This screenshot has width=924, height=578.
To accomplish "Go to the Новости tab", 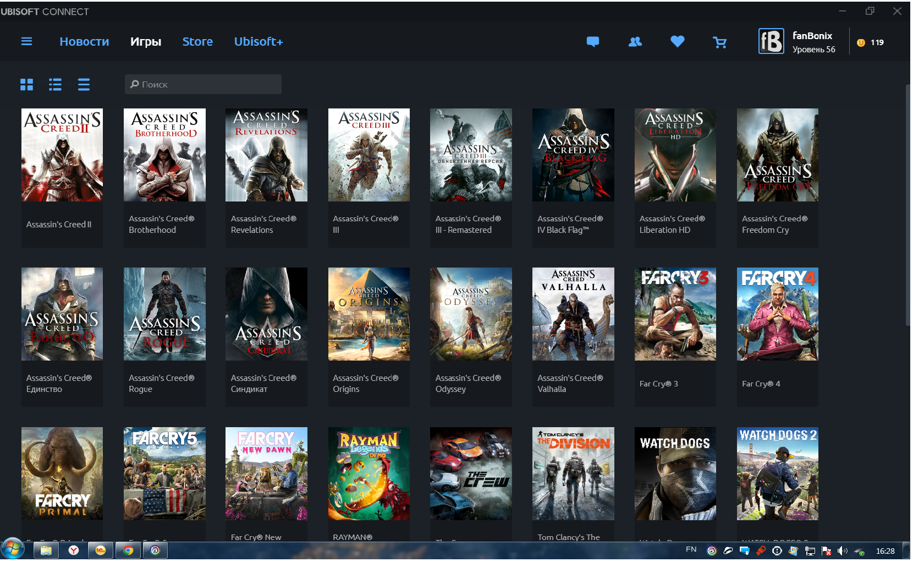I will pos(84,42).
